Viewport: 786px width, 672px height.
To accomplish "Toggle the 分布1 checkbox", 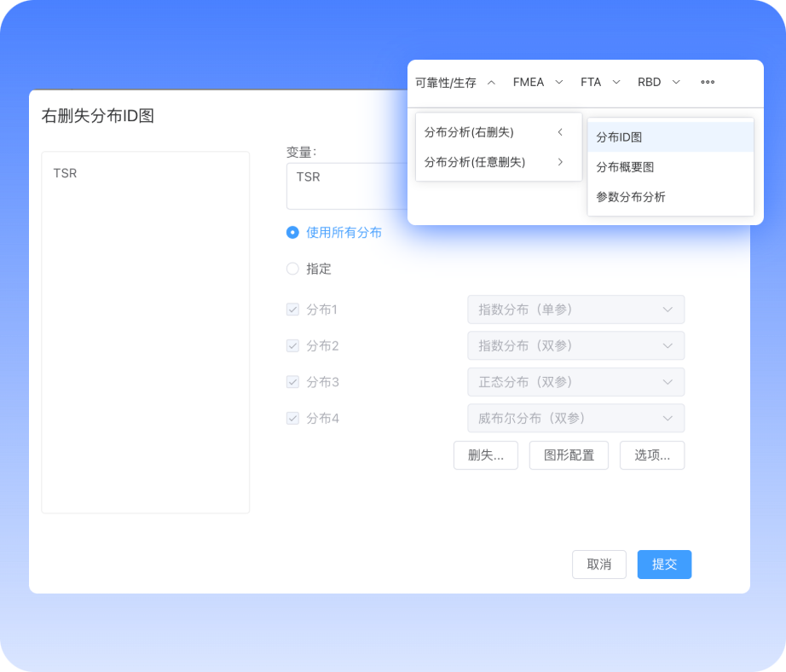I will [292, 310].
